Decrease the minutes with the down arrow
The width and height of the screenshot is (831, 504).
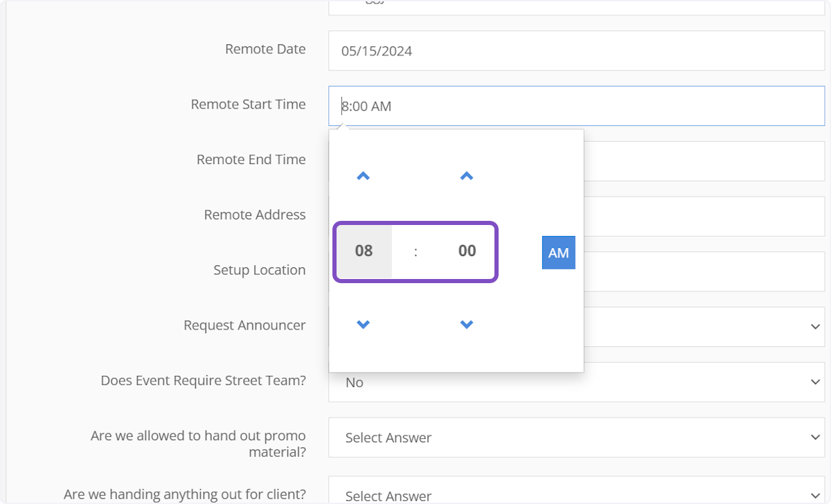467,324
